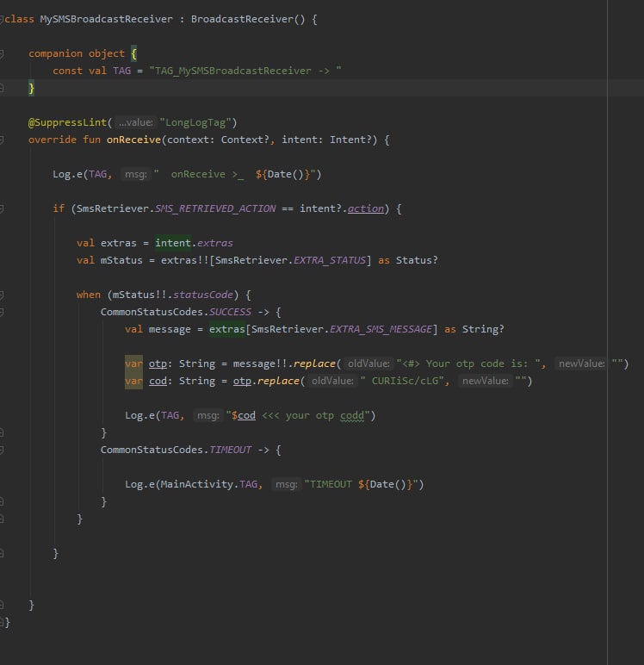Click the highlighted 'var' before cod
Viewport: 644px width, 665px height.
(x=133, y=382)
